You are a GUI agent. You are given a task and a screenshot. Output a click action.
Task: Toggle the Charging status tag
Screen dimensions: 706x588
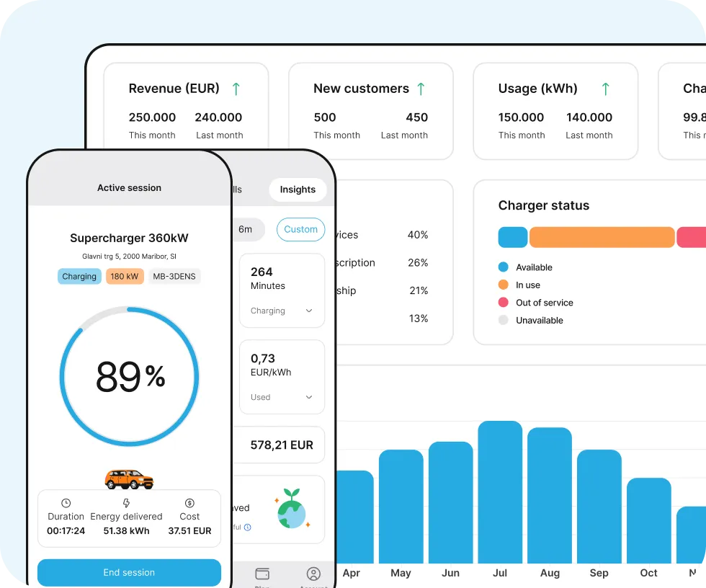[79, 276]
